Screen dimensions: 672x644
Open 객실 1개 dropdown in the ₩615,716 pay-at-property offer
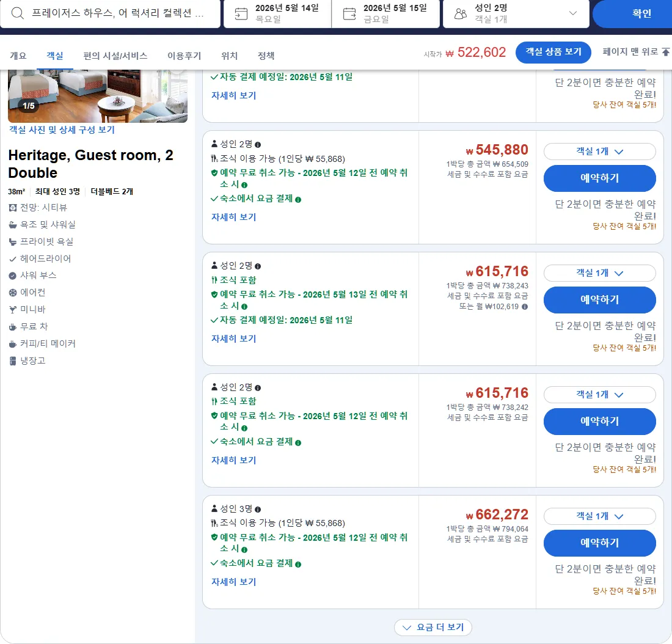599,395
